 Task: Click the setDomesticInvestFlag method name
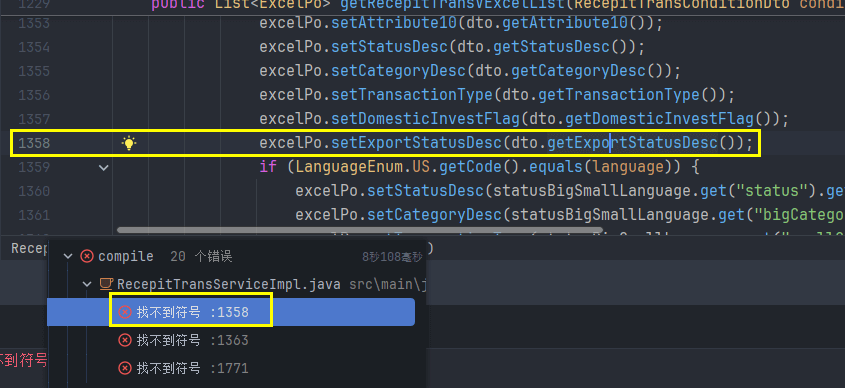tap(426, 119)
